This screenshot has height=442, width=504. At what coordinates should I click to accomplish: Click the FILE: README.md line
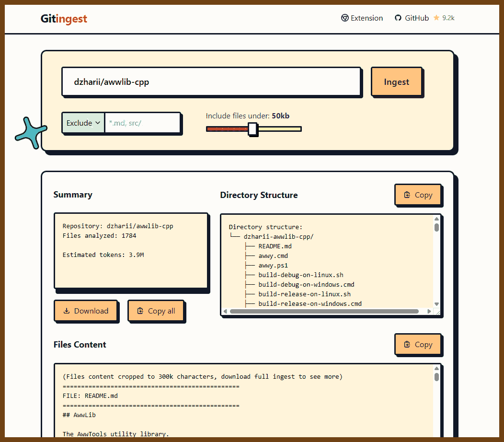point(91,395)
